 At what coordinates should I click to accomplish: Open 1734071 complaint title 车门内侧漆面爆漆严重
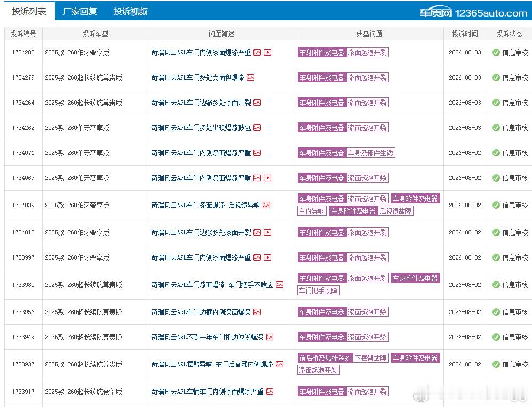[201, 153]
